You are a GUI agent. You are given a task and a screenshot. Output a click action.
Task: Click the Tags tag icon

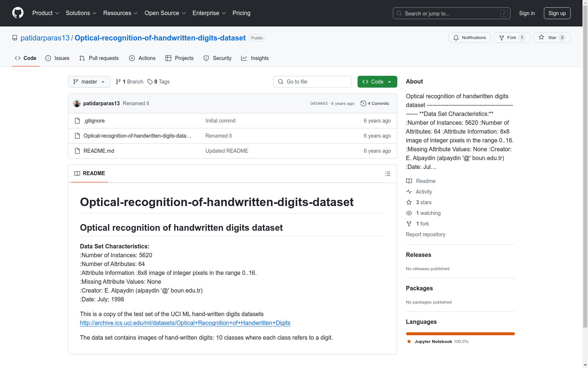(x=150, y=82)
